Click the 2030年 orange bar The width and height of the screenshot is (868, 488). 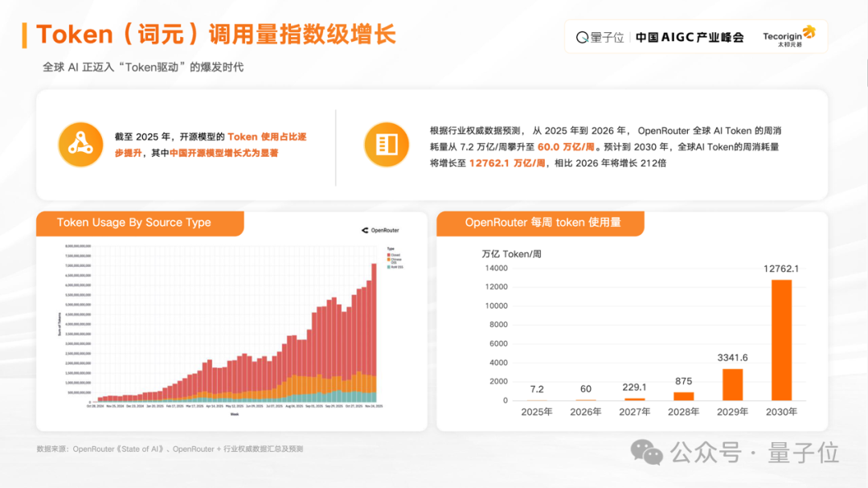pos(781,340)
